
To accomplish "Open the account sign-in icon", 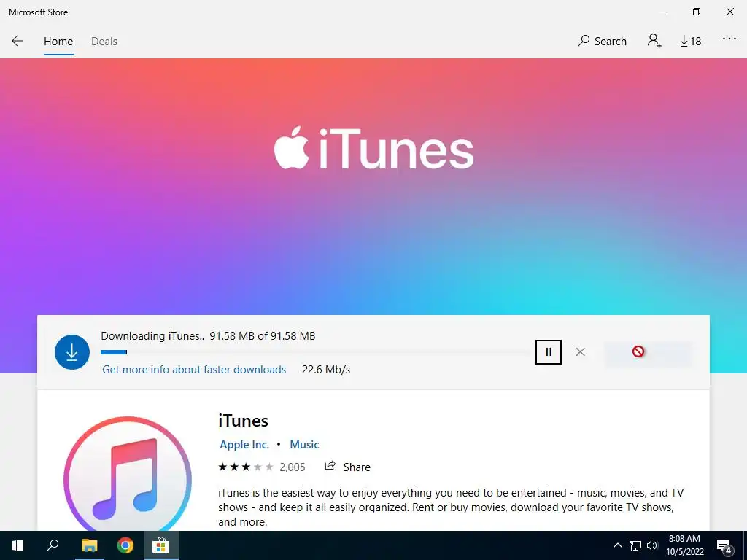I will tap(654, 41).
